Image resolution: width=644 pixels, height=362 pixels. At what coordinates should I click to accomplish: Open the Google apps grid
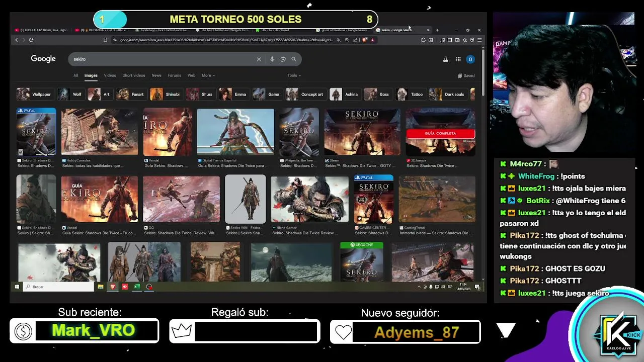point(458,59)
